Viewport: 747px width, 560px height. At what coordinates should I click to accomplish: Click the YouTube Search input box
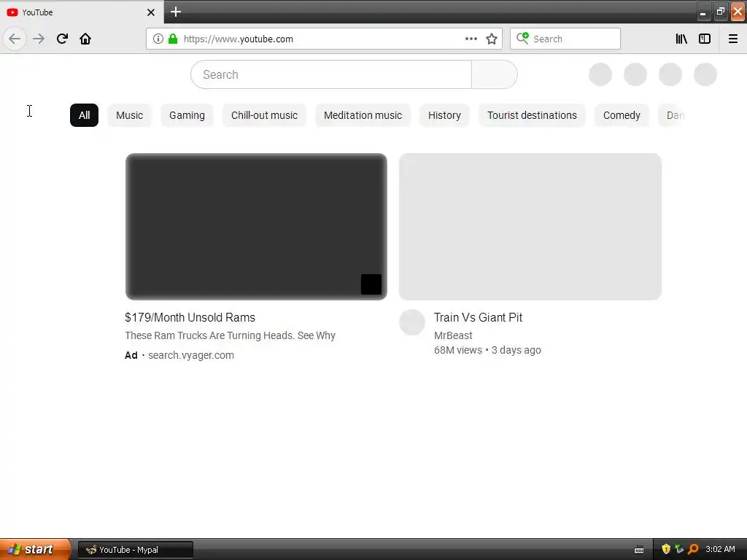[x=331, y=74]
